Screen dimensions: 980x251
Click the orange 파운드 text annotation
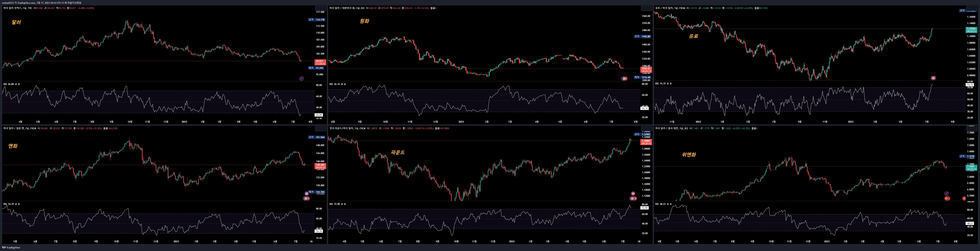[398, 152]
